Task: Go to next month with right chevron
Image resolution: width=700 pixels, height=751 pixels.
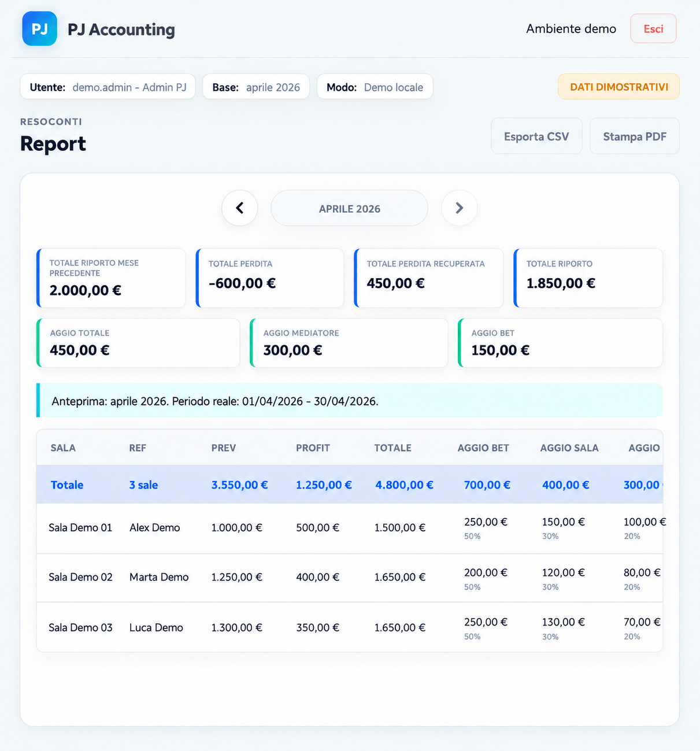Action: coord(459,208)
